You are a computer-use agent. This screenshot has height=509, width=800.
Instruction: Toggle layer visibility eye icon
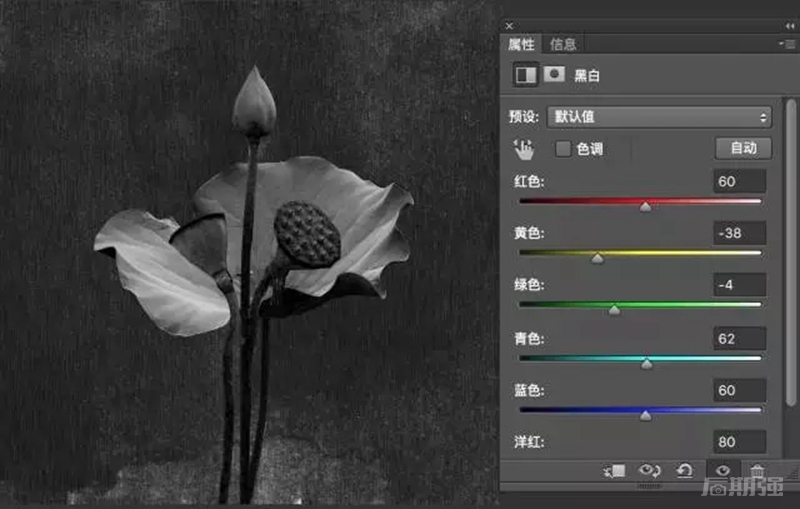(x=722, y=470)
